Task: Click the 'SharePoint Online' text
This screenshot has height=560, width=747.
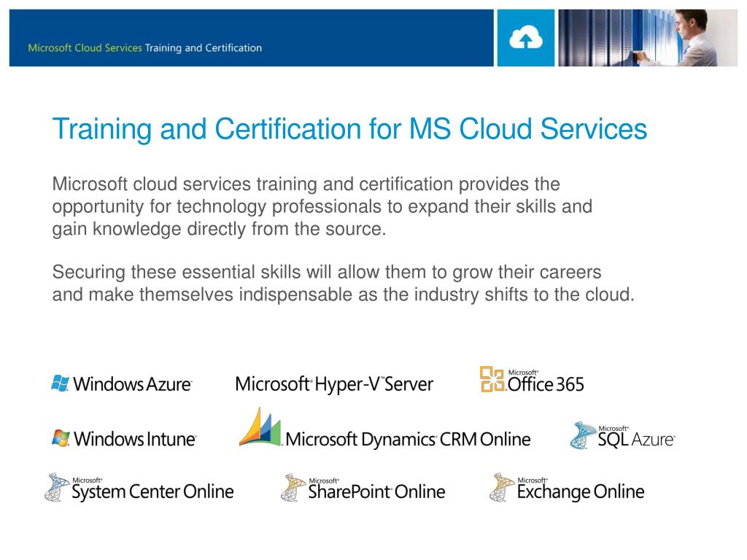Action: (x=377, y=492)
